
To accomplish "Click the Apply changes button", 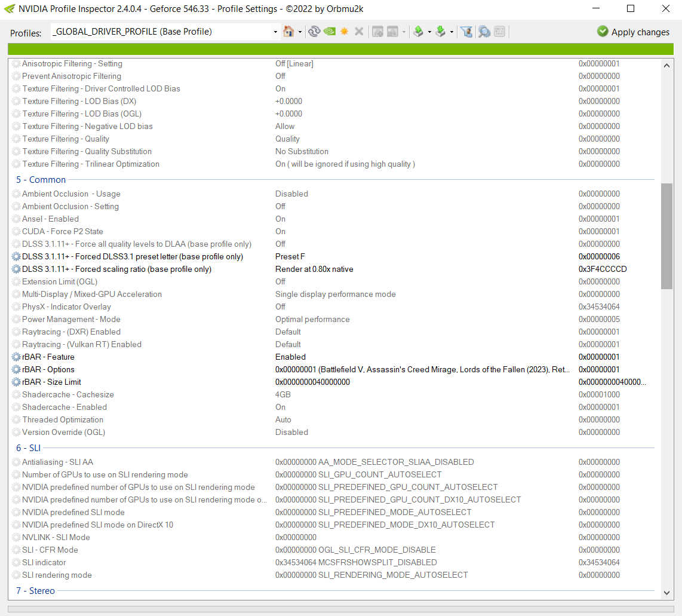I will click(633, 32).
